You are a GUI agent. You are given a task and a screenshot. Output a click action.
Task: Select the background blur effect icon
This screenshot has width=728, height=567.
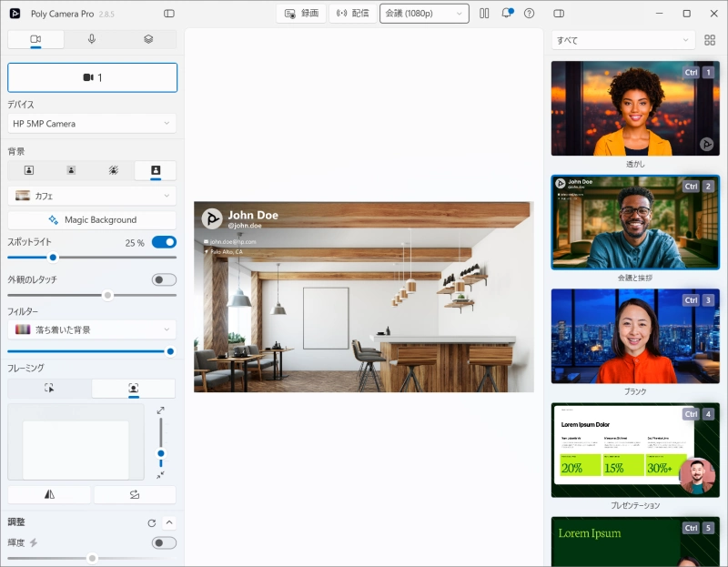coord(71,170)
